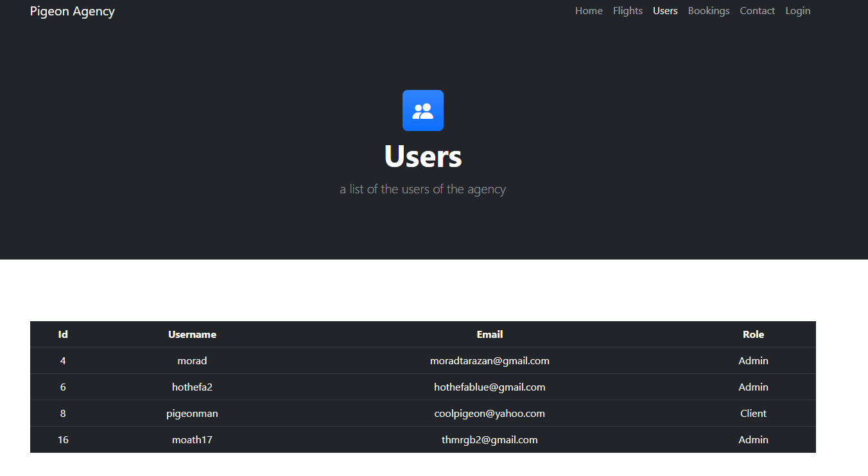Click the Login link
Viewport: 868px width, 476px height.
(797, 11)
